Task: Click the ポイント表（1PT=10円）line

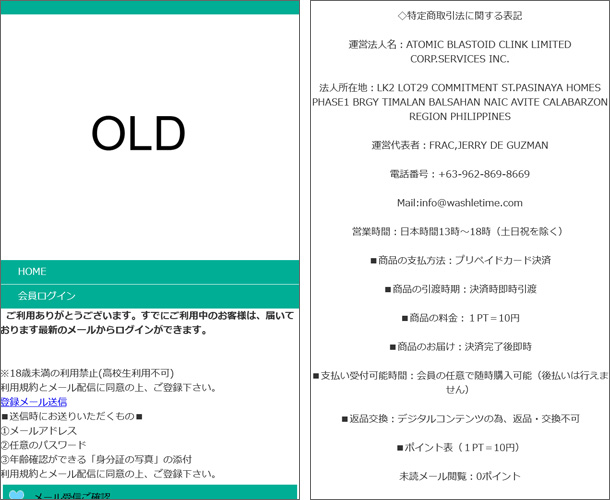Action: (458, 447)
